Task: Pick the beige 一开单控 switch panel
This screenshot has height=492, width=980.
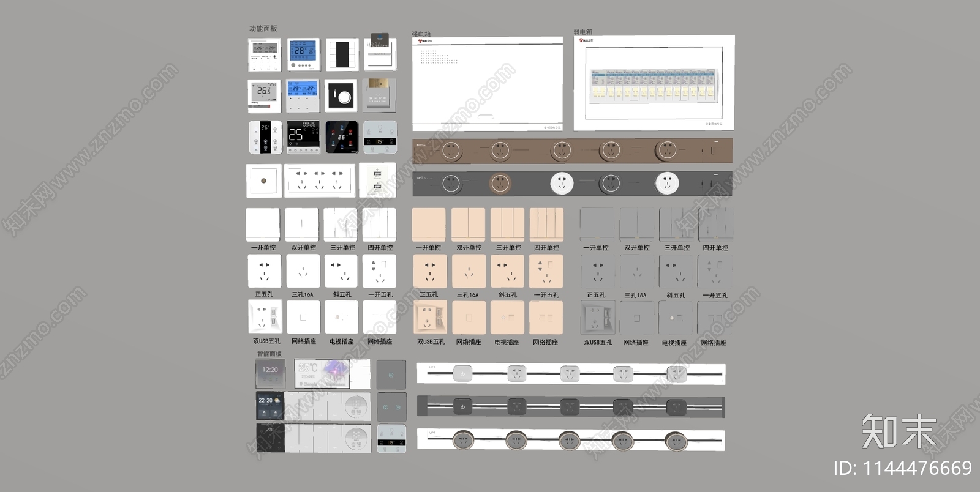Action: [x=429, y=225]
